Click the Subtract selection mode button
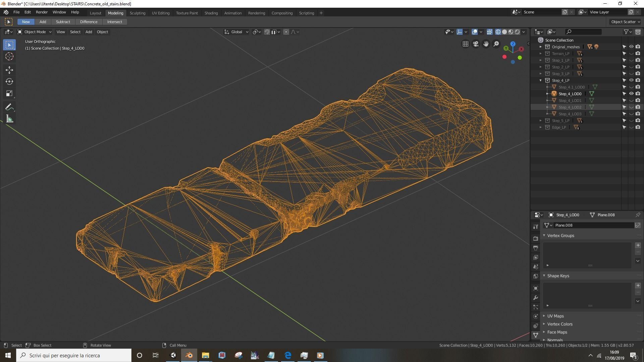644x362 pixels. [x=63, y=22]
